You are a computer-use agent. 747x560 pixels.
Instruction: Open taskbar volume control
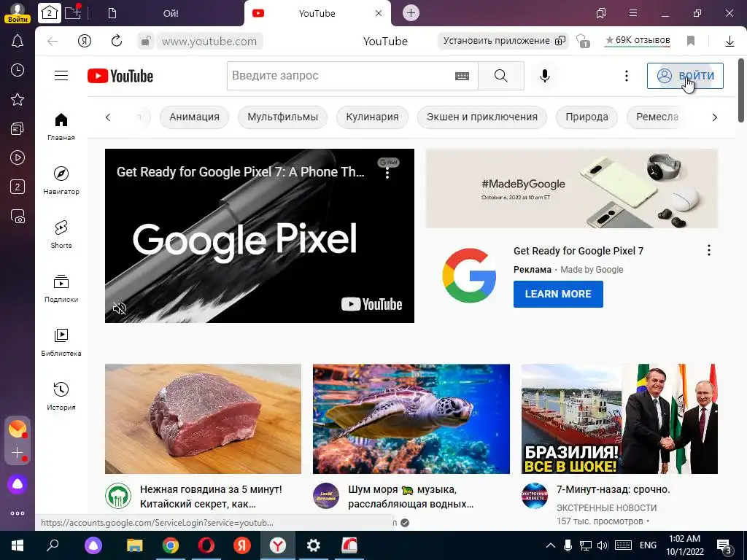(x=603, y=545)
